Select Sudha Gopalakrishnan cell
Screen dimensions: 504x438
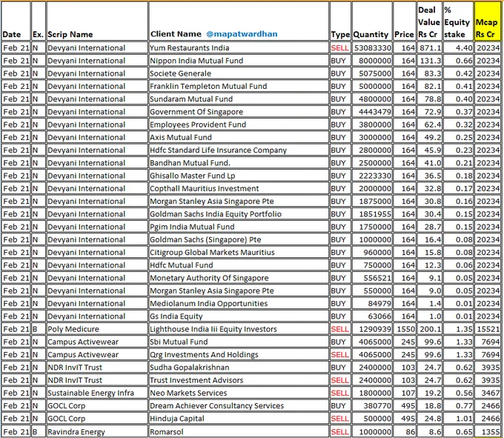(x=239, y=368)
